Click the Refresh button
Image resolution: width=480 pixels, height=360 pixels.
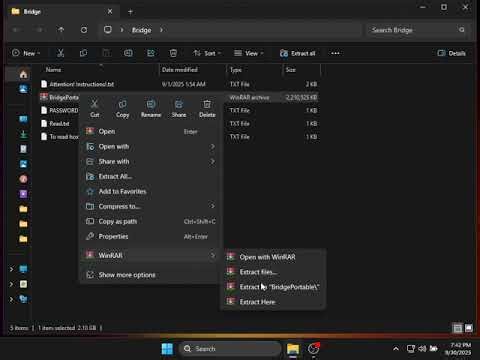coord(84,30)
